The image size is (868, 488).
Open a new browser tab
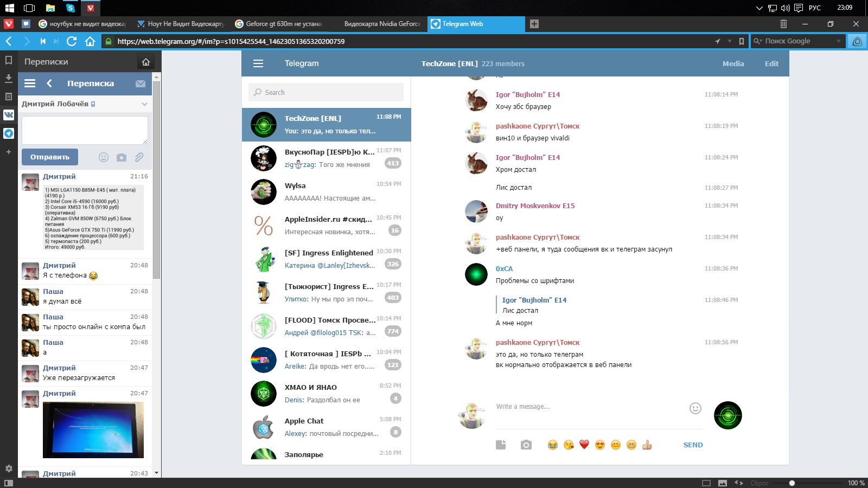tap(534, 24)
